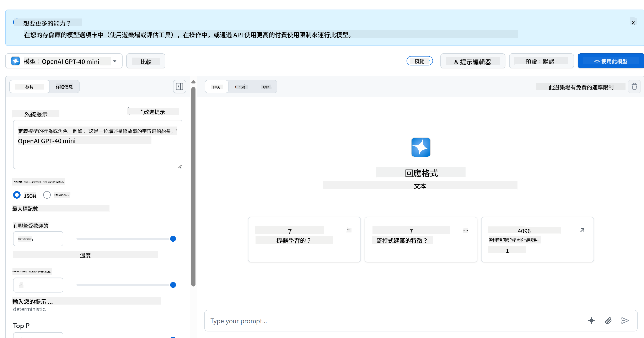Image resolution: width=644 pixels, height=338 pixels.
Task: Open the arrow icon on the 4096 card
Action: (582, 230)
